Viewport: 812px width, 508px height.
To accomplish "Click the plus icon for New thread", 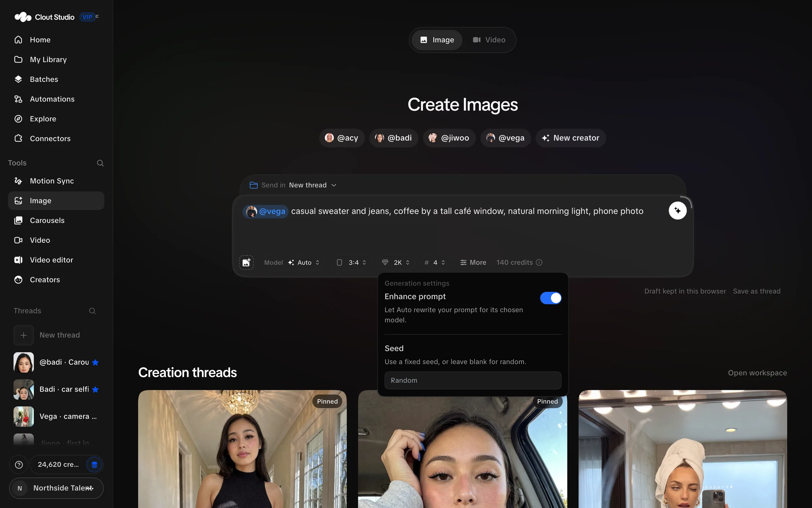I will (24, 335).
